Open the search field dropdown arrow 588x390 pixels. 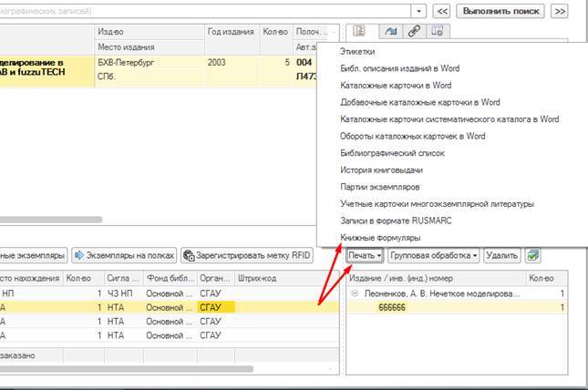[x=418, y=11]
